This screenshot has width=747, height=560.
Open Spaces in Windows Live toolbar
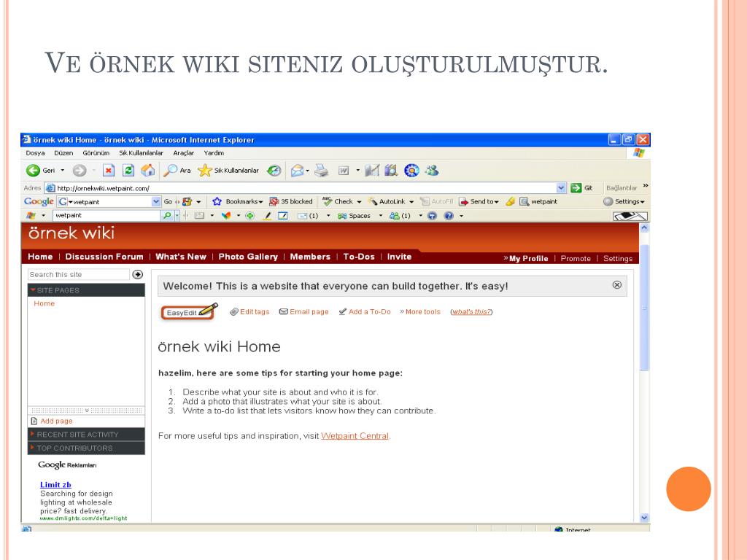(354, 216)
